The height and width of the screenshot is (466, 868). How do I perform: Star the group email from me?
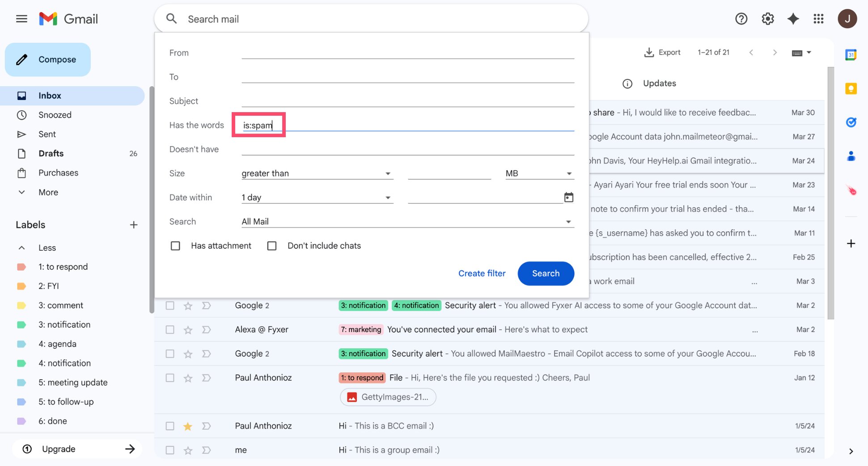[x=188, y=450]
